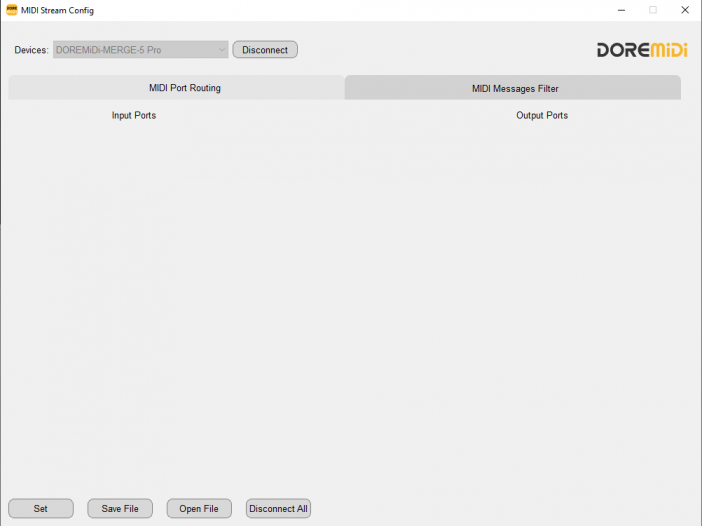Click the Devices label text
Image resolution: width=702 pixels, height=526 pixels.
[x=31, y=50]
